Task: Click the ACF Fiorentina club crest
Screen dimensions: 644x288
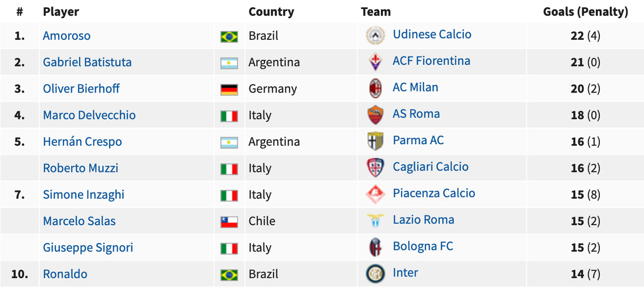Action: pyautogui.click(x=375, y=62)
